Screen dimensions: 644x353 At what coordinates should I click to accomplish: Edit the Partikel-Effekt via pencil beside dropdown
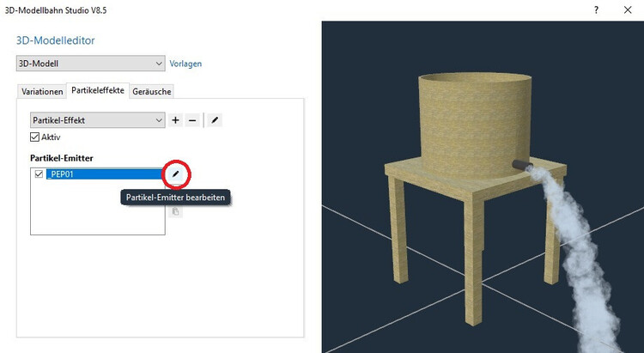coord(215,120)
